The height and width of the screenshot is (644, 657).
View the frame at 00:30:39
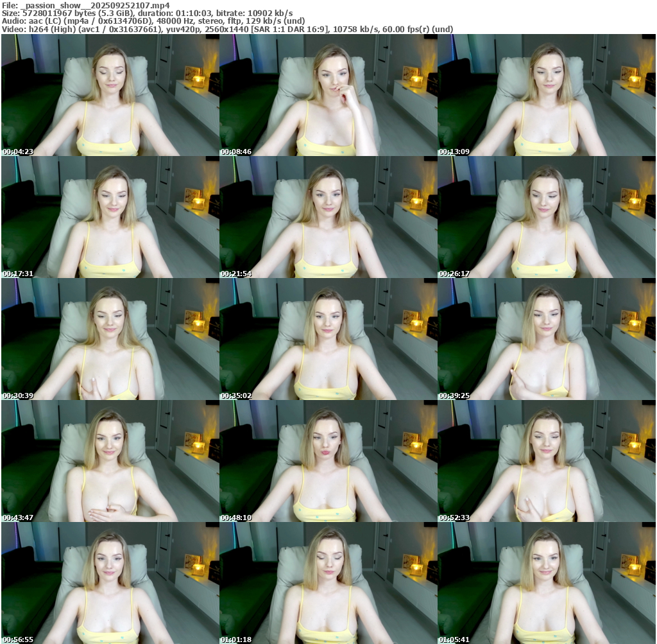pyautogui.click(x=110, y=339)
